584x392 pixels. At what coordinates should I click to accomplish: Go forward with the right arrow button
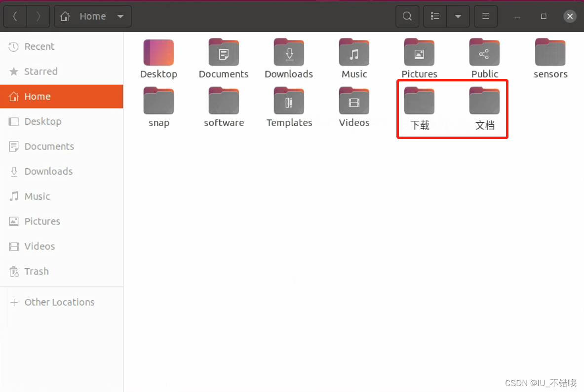[x=38, y=16]
